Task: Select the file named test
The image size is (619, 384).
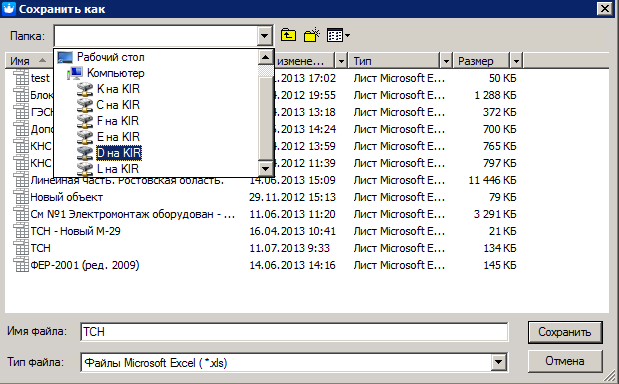Action: [40, 78]
